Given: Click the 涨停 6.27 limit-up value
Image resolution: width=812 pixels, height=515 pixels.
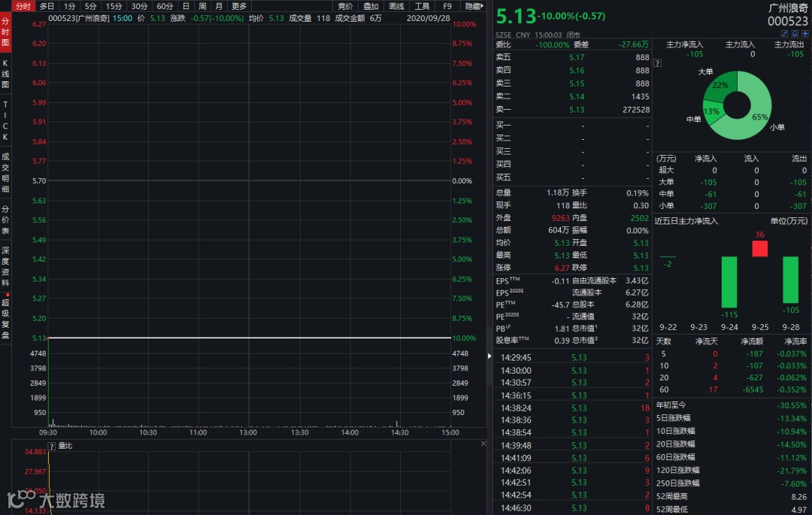Looking at the screenshot, I should tap(562, 268).
